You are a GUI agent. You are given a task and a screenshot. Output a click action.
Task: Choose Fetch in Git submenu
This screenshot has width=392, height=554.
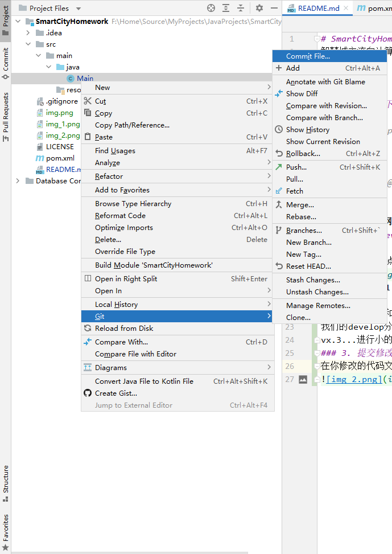pyautogui.click(x=329, y=191)
